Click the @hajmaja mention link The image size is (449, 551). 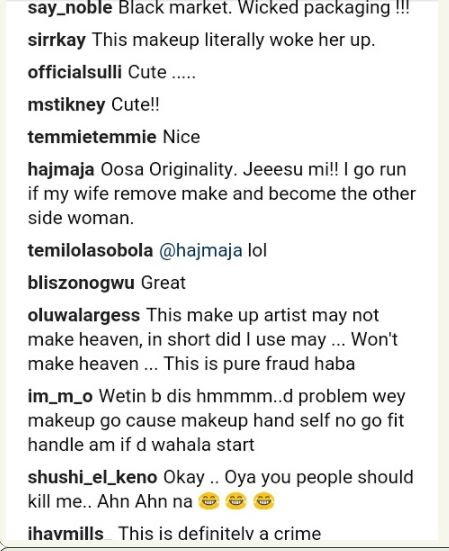tap(201, 251)
